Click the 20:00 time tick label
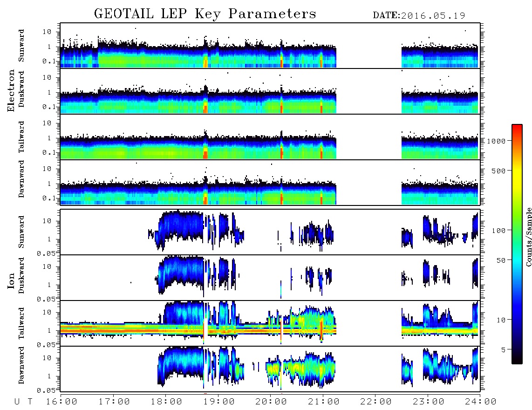 tap(271, 402)
